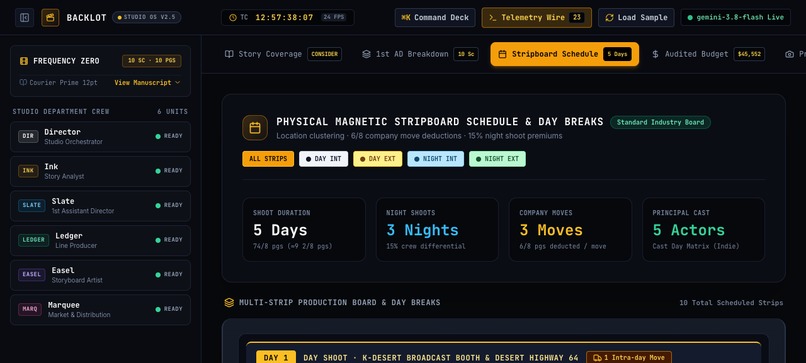
Task: Filter strips by Night Ext
Action: [x=497, y=159]
